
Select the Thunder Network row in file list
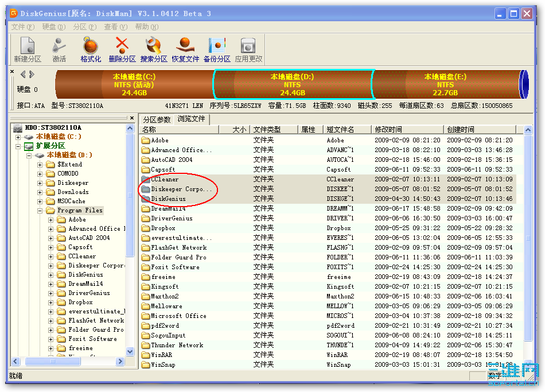(x=329, y=345)
